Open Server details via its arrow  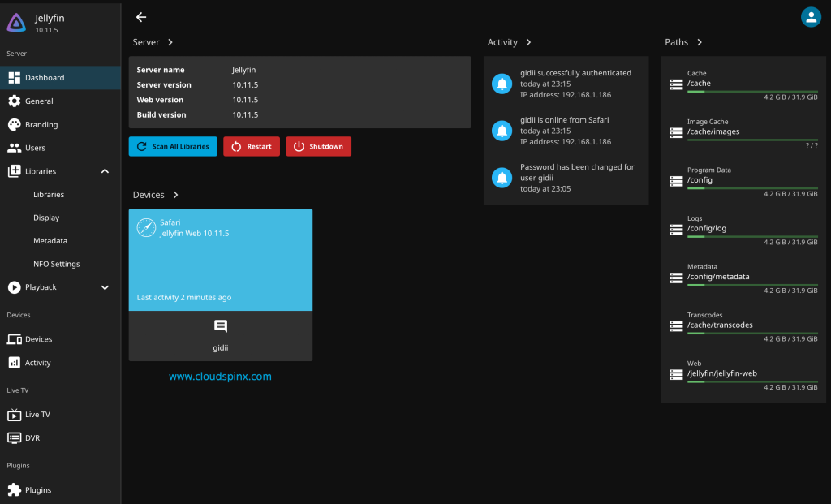click(171, 41)
